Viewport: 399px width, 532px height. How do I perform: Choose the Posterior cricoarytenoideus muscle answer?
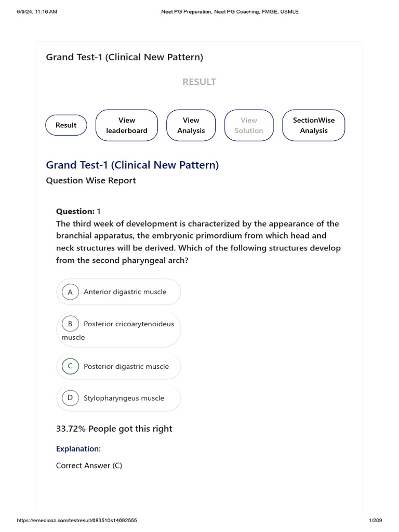(x=118, y=329)
